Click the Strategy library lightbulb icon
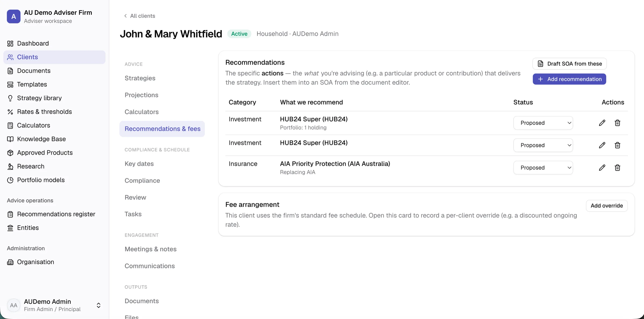The width and height of the screenshot is (644, 319). click(x=10, y=98)
